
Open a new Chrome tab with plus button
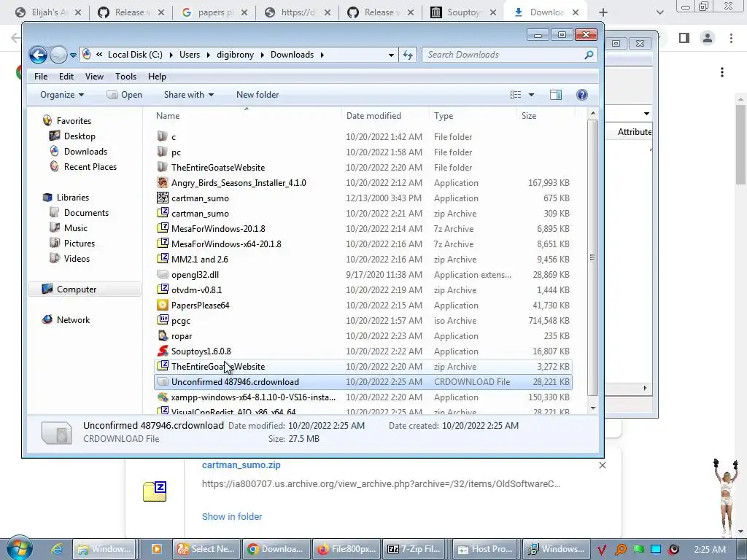pos(603,12)
